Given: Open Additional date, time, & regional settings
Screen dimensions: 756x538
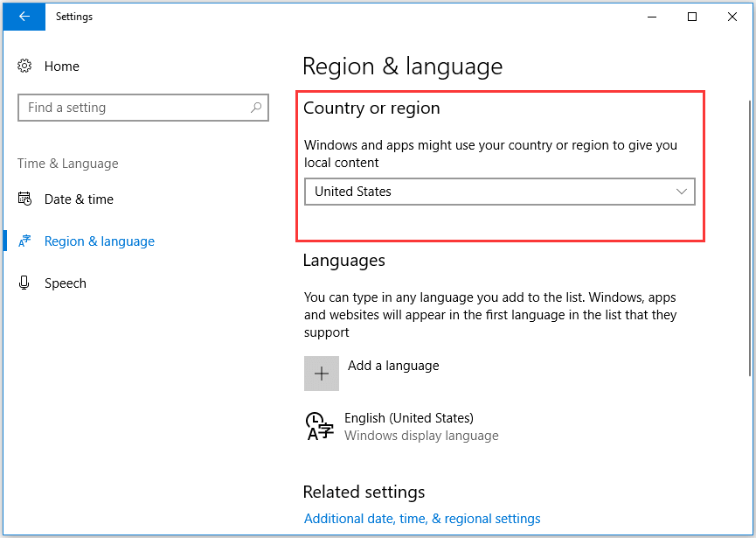Looking at the screenshot, I should coord(422,519).
